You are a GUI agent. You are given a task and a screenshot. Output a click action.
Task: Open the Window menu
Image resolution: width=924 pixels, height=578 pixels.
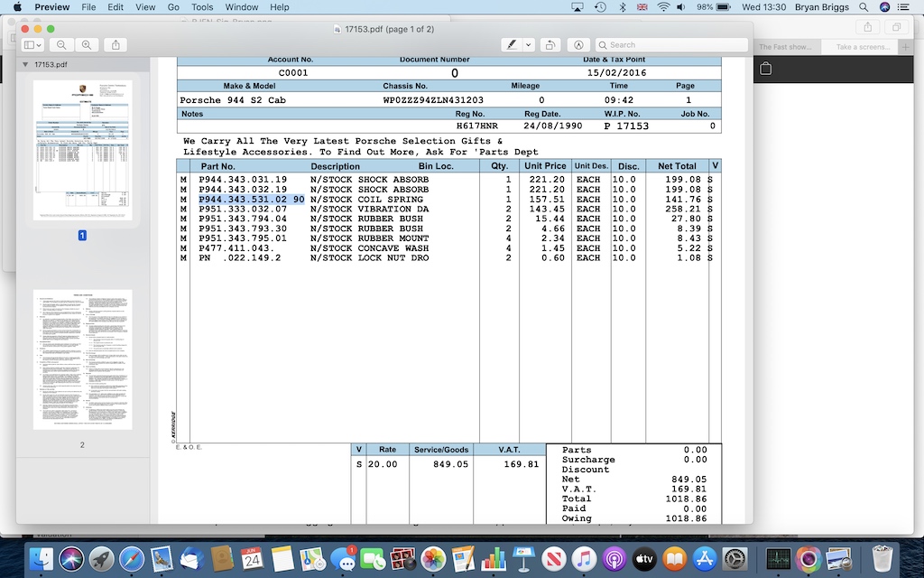pos(242,7)
